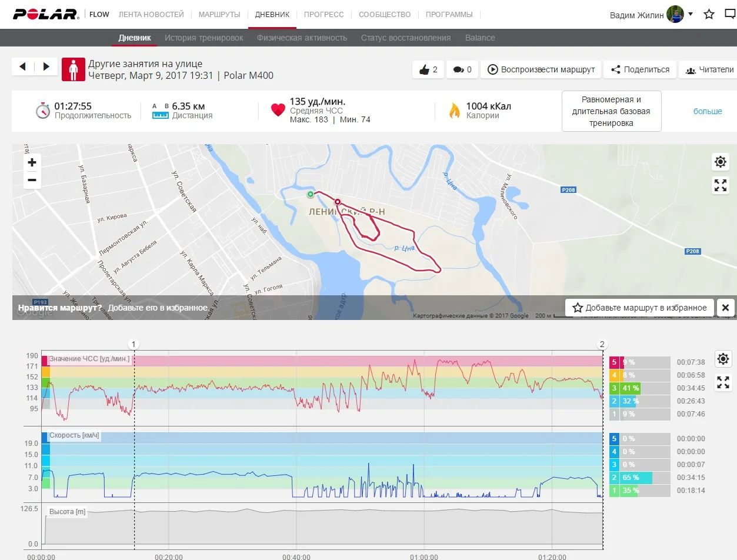This screenshot has width=737, height=560.
Task: Zoom out on the route map
Action: pos(32,180)
